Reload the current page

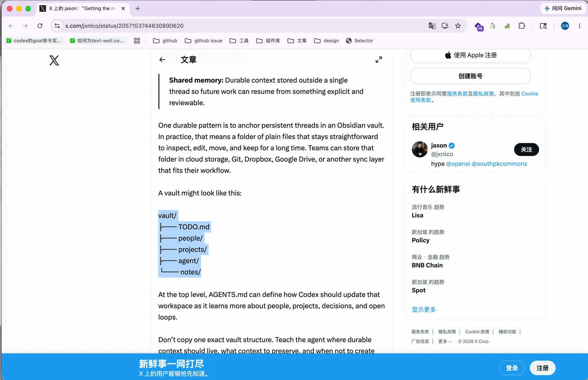click(x=40, y=26)
